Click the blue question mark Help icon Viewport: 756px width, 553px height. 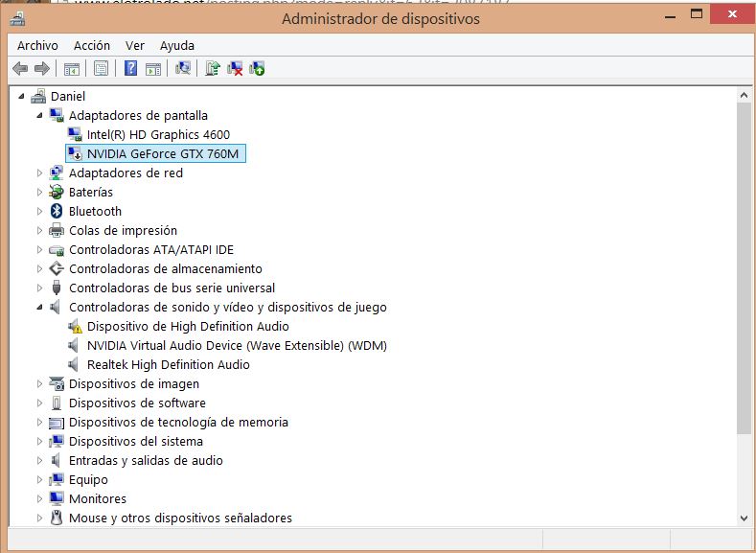tap(130, 68)
